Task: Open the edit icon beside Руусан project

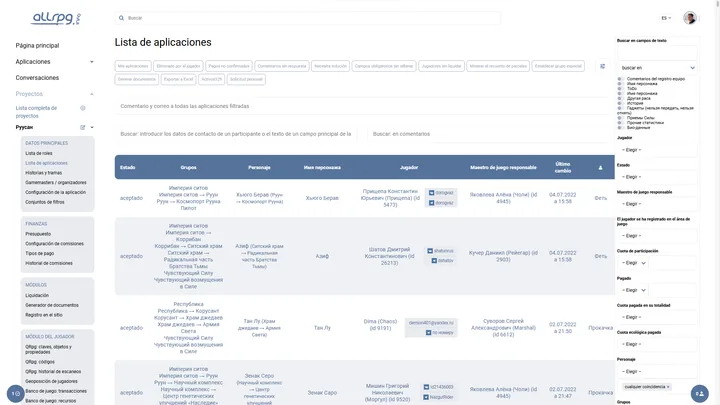Action: [83, 127]
